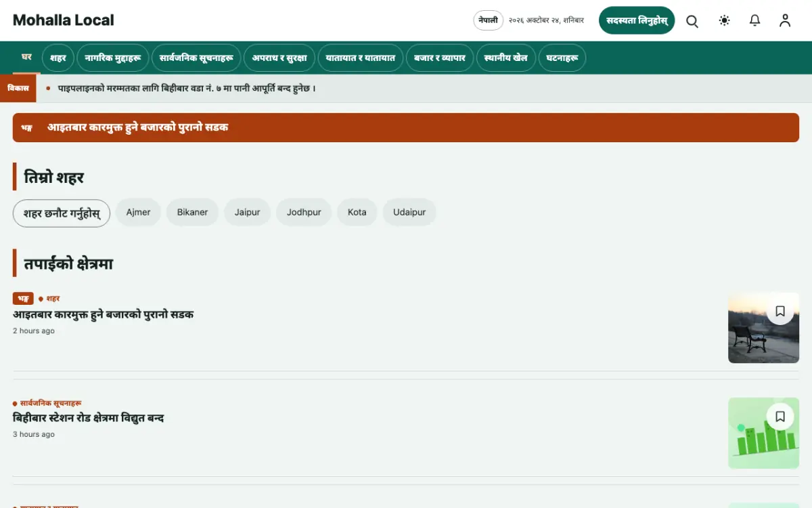
Task: Open the शहर navigation tab
Action: [x=58, y=58]
